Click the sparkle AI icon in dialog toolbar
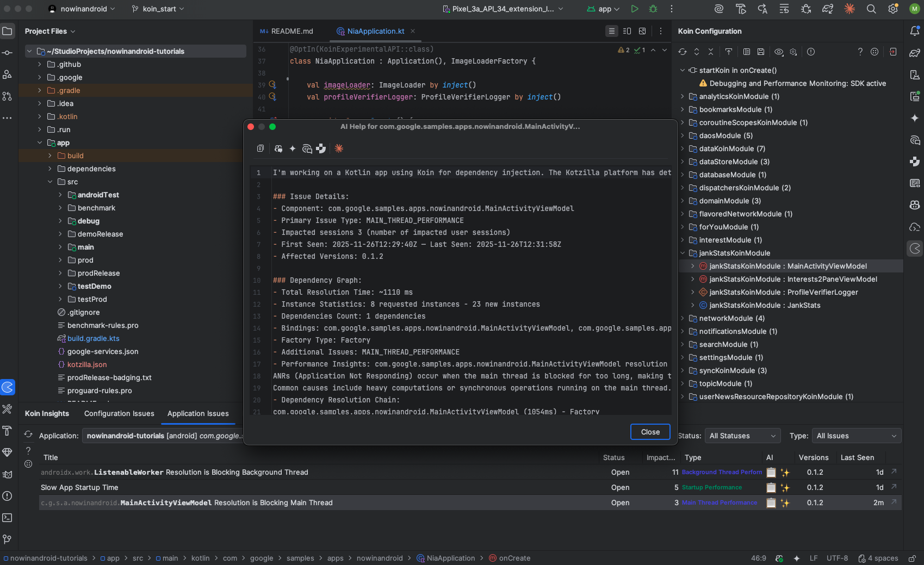 [293, 148]
